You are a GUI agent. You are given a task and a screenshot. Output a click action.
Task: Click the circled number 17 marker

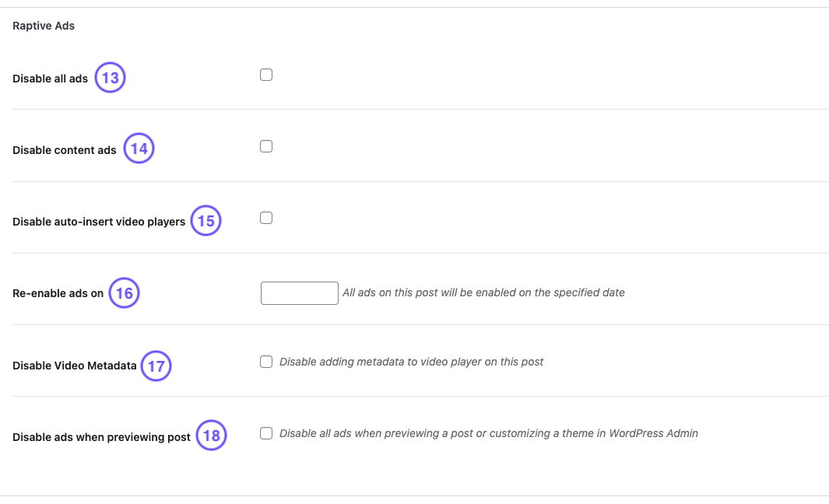156,366
